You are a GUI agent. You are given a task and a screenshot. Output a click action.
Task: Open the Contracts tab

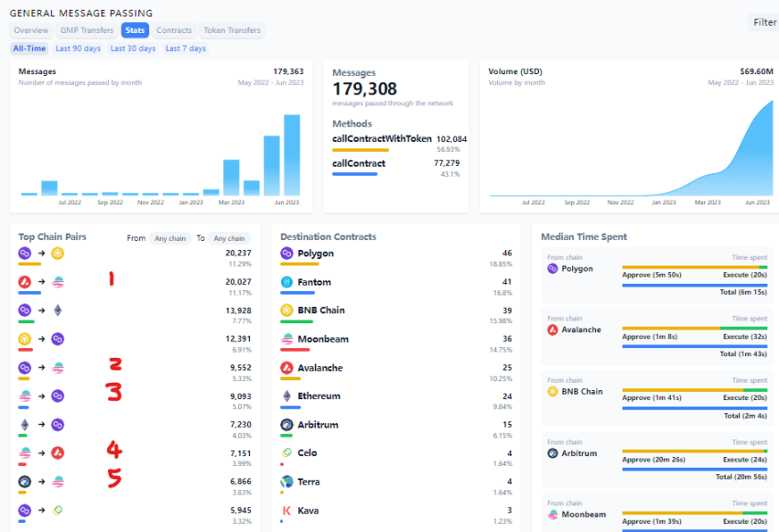(x=174, y=30)
